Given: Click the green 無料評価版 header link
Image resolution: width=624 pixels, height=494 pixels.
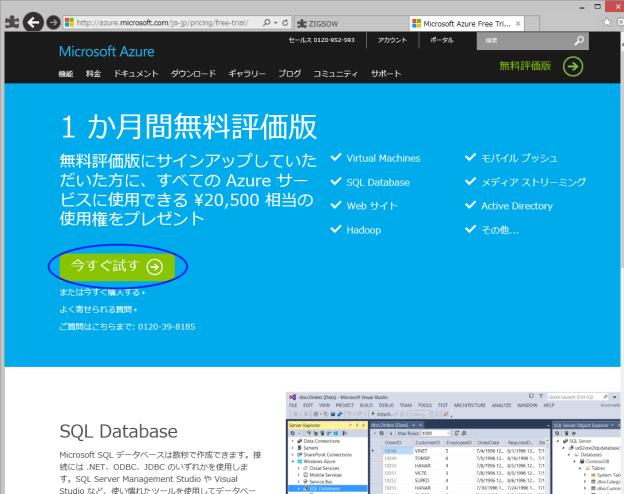Looking at the screenshot, I should 525,66.
